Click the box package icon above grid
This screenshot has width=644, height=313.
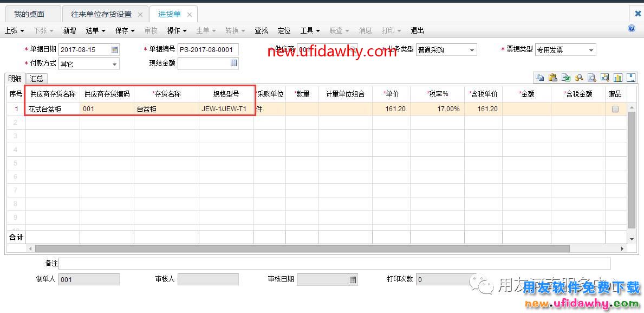(x=630, y=78)
